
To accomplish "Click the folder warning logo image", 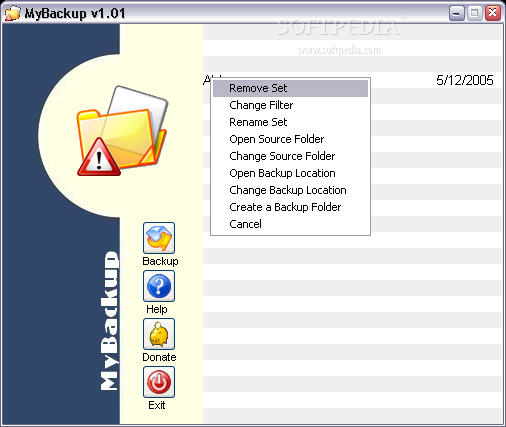I will pyautogui.click(x=122, y=131).
